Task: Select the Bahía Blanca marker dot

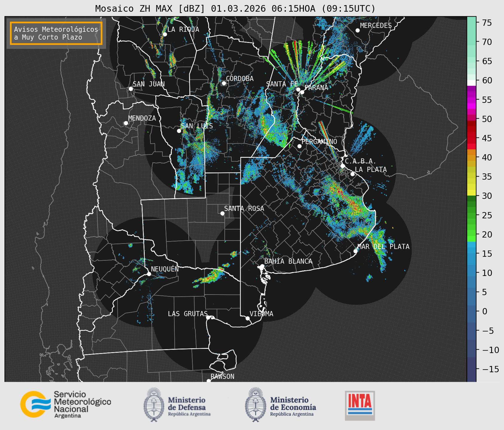Action: pos(262,266)
